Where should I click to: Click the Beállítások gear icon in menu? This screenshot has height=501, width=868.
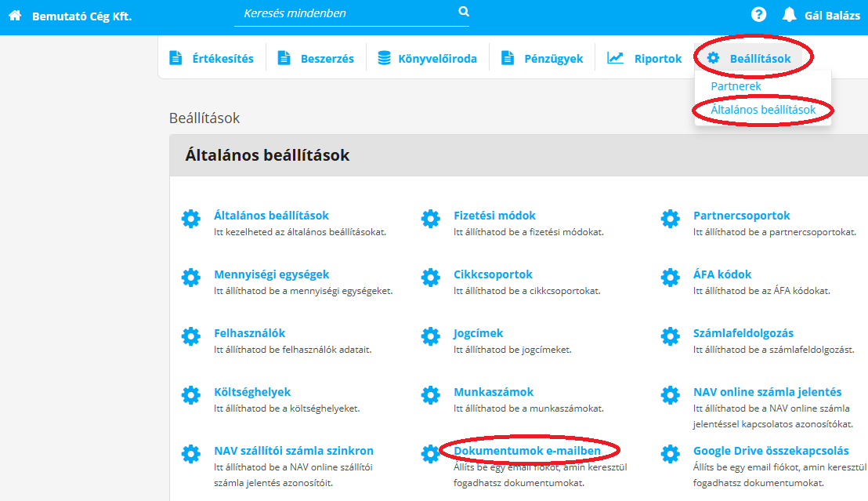coord(713,58)
